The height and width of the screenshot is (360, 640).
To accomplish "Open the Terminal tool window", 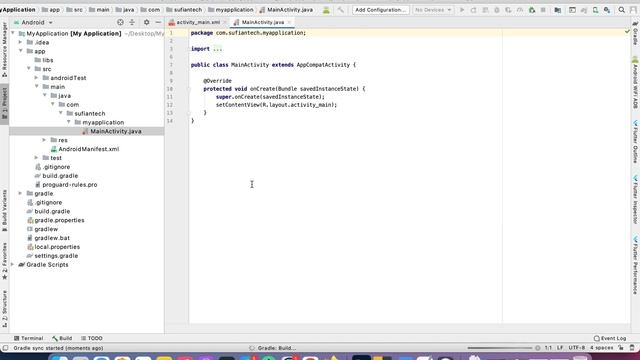I will pyautogui.click(x=29, y=338).
